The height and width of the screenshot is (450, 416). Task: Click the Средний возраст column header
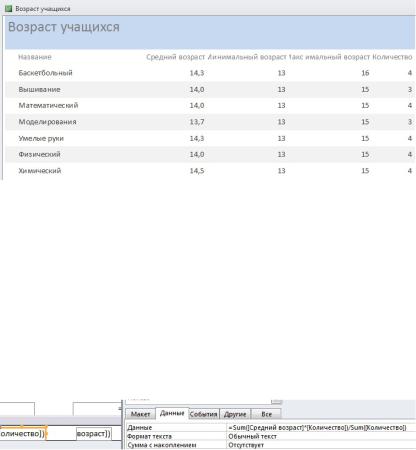(175, 57)
